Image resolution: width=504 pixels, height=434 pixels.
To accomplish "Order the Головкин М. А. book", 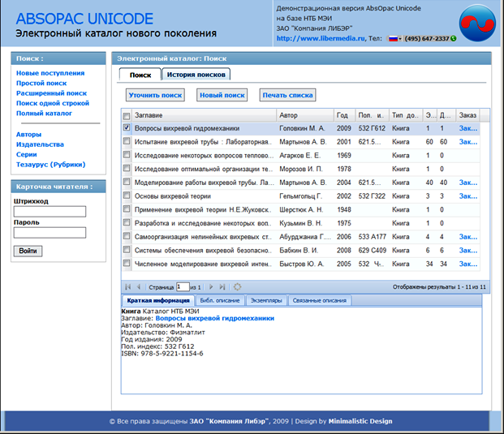I will [x=468, y=128].
